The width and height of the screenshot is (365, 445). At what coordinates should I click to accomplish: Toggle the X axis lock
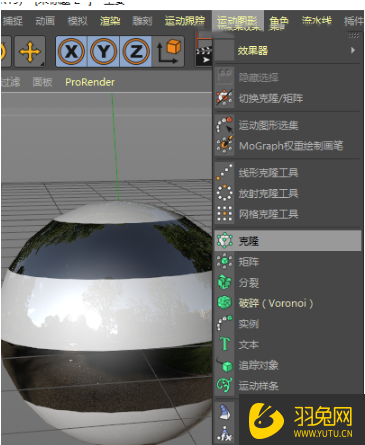tap(71, 51)
